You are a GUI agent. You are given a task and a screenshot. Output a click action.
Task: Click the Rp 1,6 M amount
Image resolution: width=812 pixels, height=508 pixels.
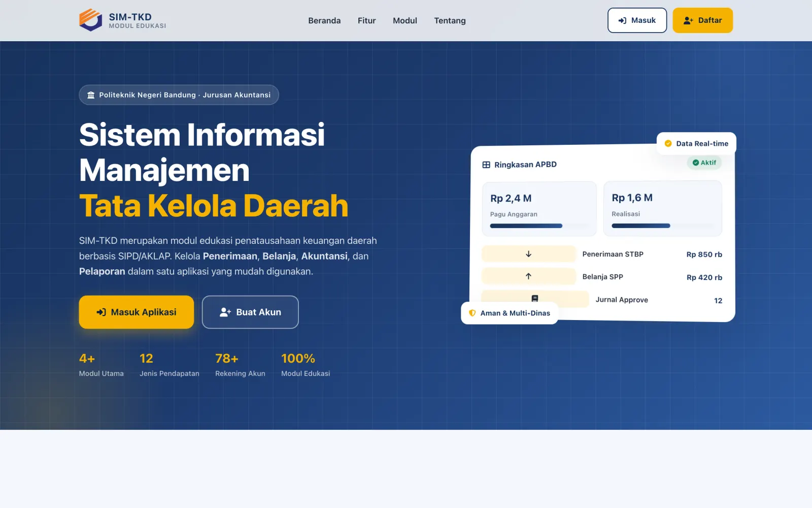point(632,198)
